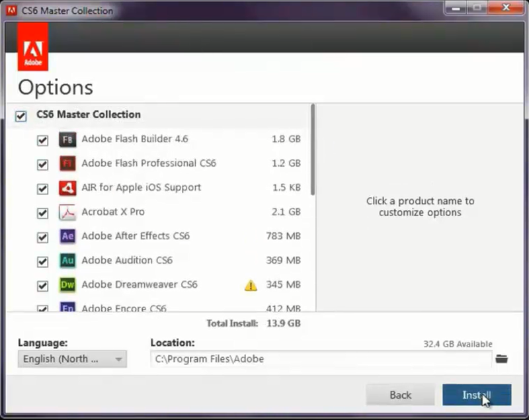Click the CS6 Master Collection list heading
The width and height of the screenshot is (529, 420).
[x=89, y=114]
